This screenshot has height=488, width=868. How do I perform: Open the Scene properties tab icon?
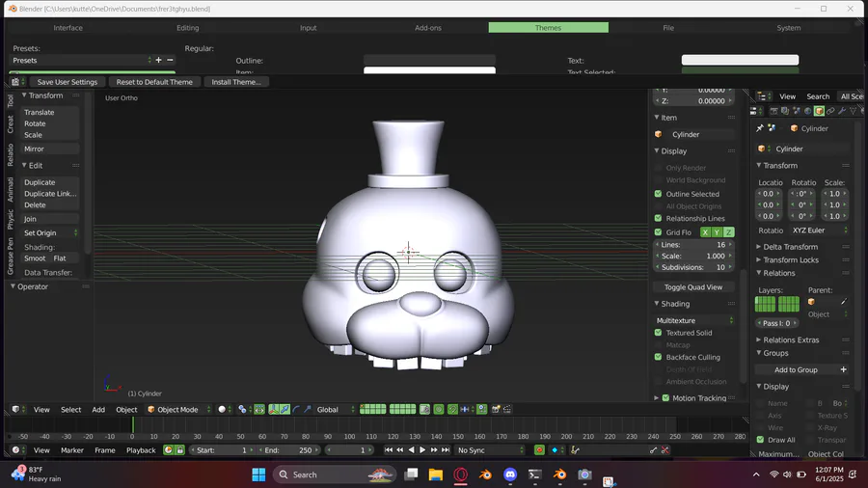click(x=797, y=111)
